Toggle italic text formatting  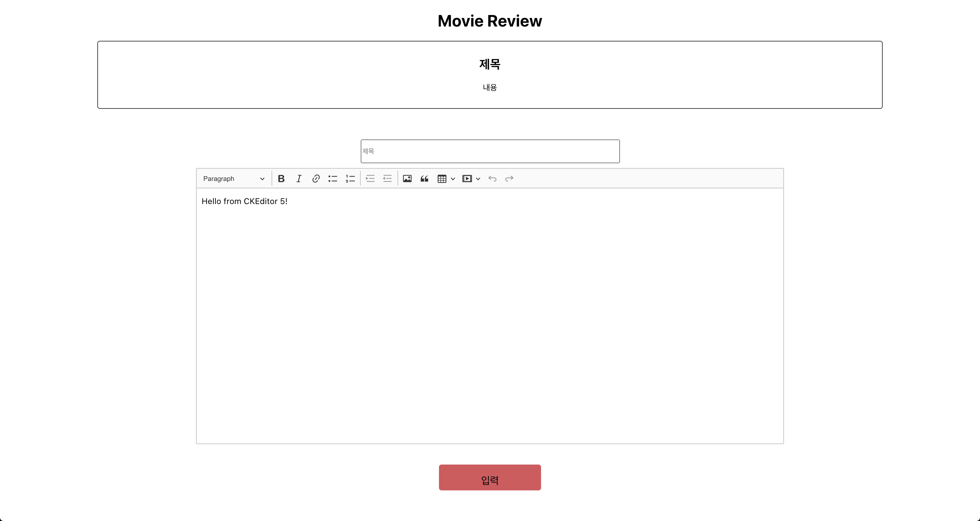[299, 179]
